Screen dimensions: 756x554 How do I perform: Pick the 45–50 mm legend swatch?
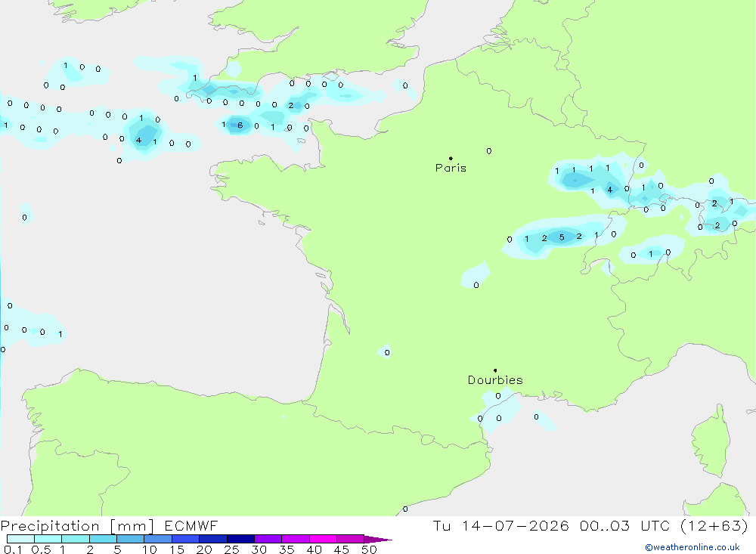pos(350,539)
